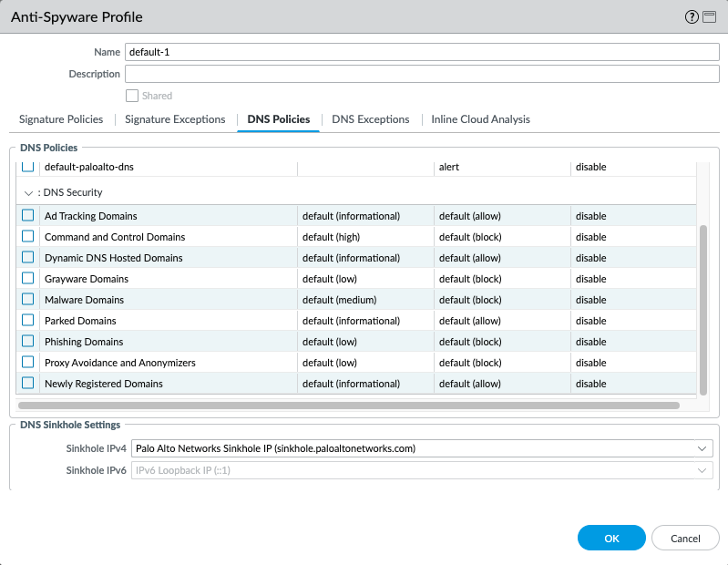Open the DNS Exceptions tab
The width and height of the screenshot is (728, 565).
click(x=370, y=119)
